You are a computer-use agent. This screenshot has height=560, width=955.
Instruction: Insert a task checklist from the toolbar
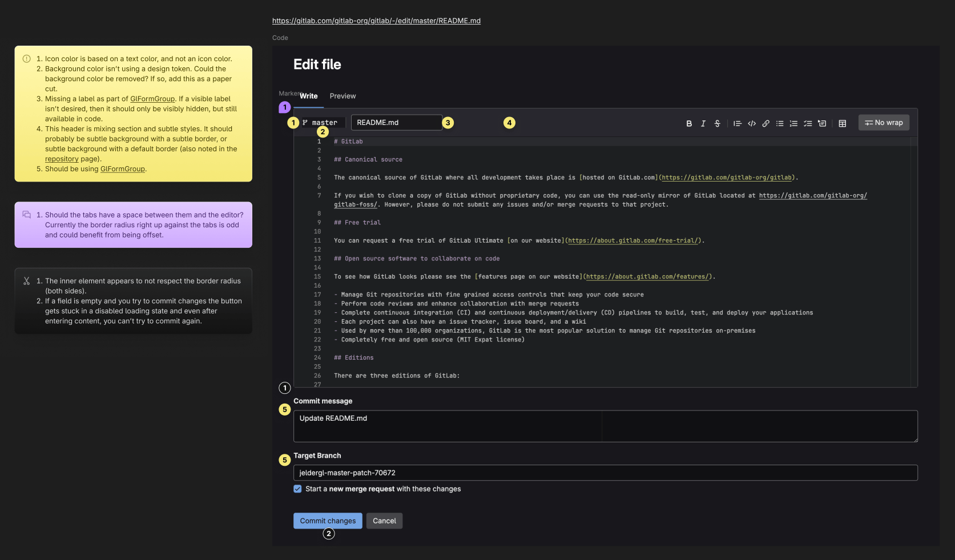[x=808, y=123]
